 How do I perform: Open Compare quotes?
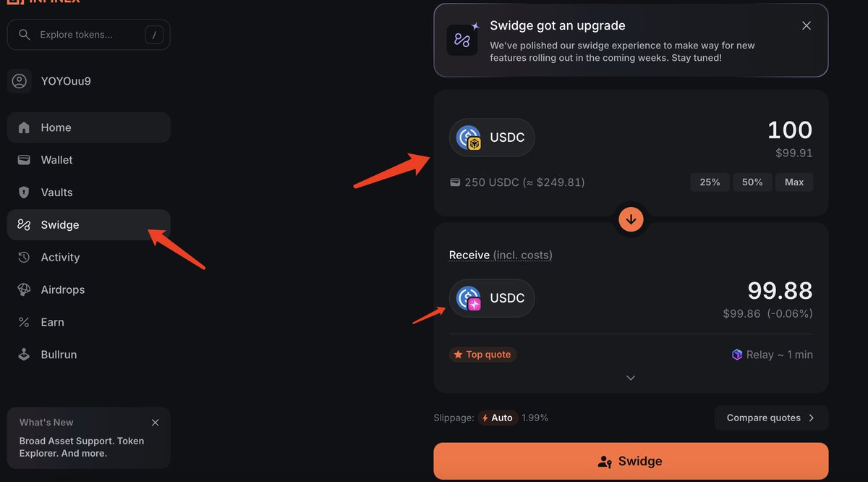(x=771, y=418)
